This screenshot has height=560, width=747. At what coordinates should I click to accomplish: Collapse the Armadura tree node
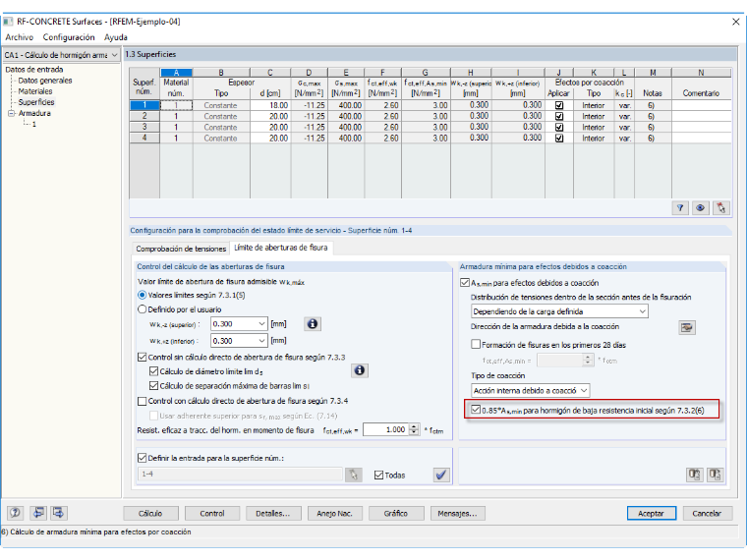[11, 113]
